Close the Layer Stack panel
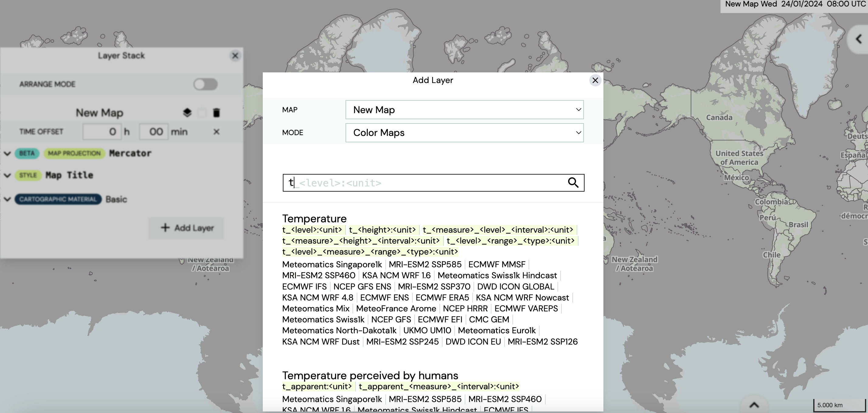Viewport: 868px width, 413px height. [x=235, y=56]
